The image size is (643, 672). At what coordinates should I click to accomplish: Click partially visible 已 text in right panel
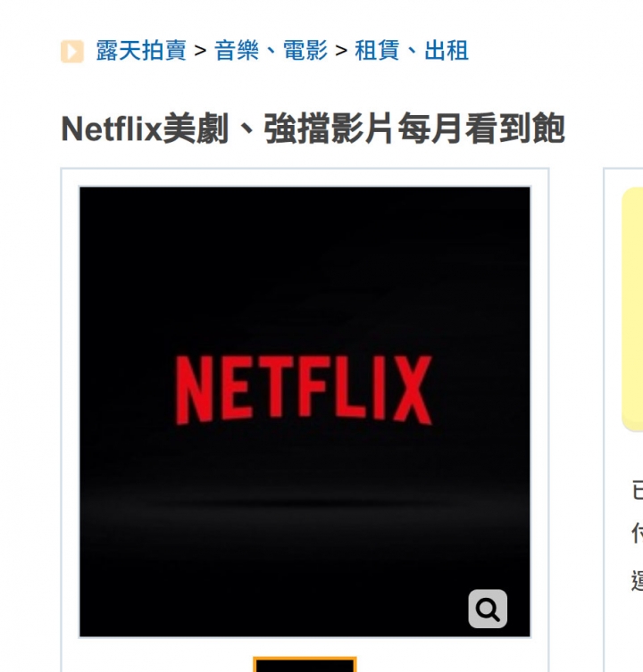(x=638, y=490)
